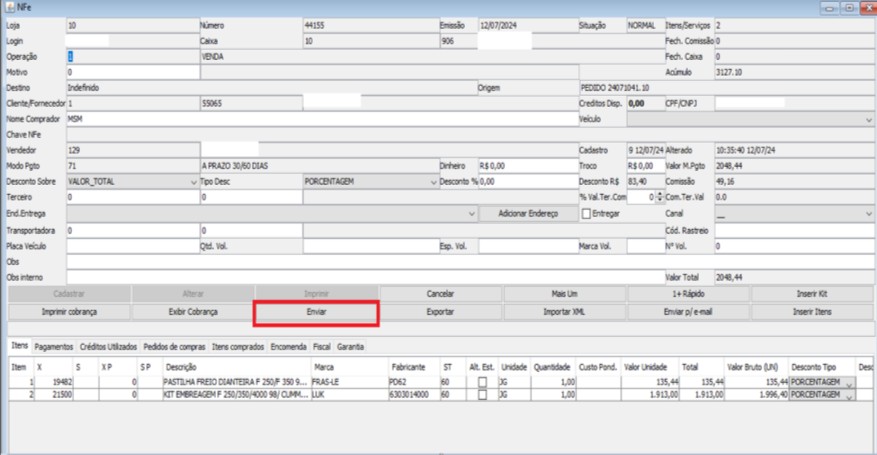Switch to the Itens tab
This screenshot has width=877, height=455.
(x=20, y=346)
